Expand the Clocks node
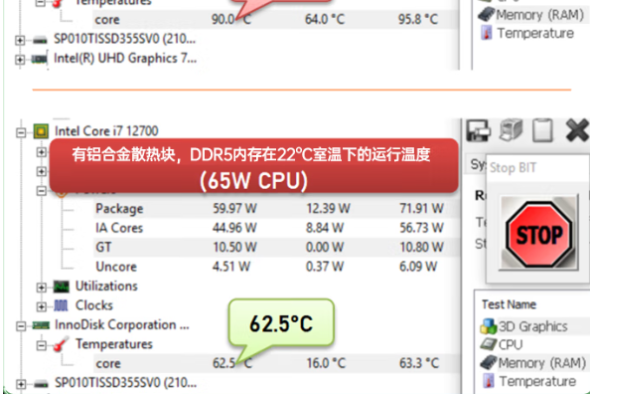The width and height of the screenshot is (618, 396). [41, 307]
